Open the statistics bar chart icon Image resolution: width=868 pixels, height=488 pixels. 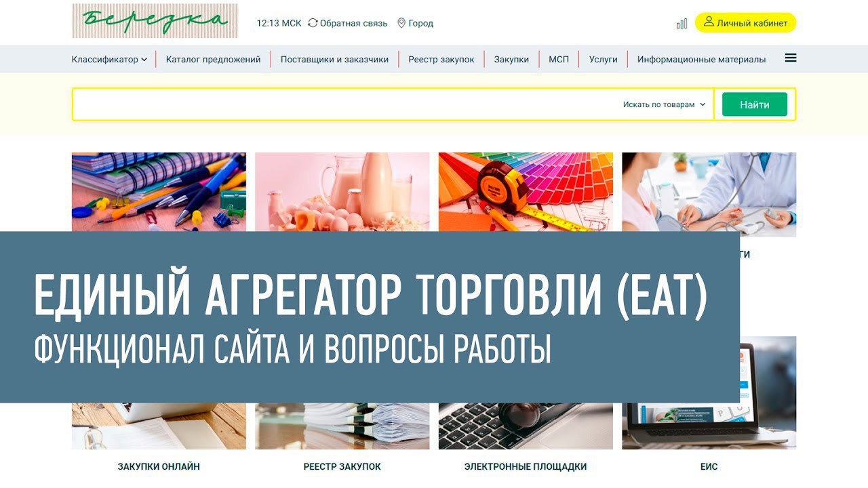(x=682, y=24)
